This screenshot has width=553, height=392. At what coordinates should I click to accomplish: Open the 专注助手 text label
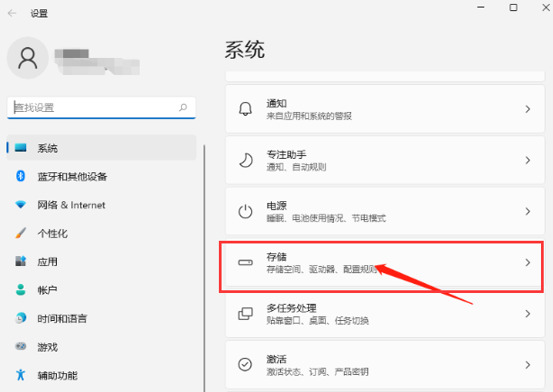286,155
